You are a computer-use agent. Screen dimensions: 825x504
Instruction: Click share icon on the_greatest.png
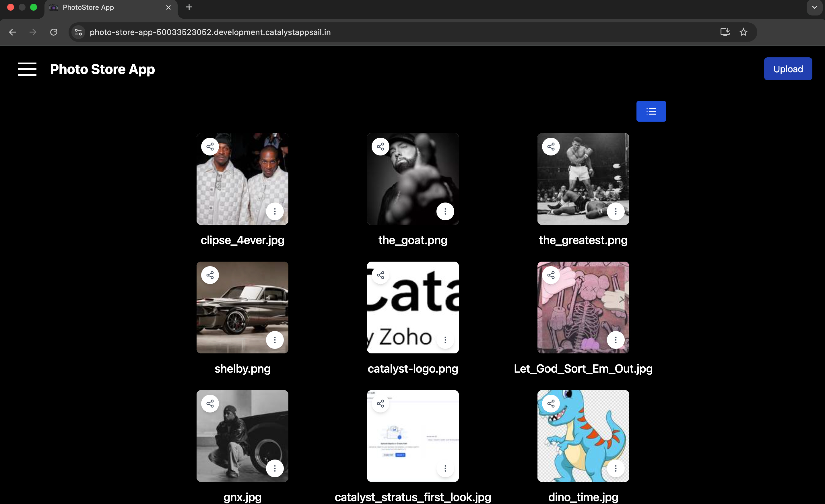pos(551,147)
